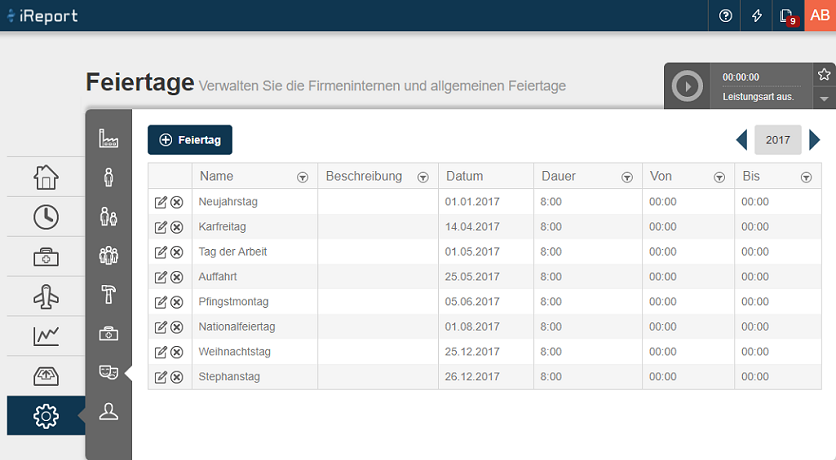Go to next year arrow
This screenshot has height=460, width=836.
[x=814, y=140]
